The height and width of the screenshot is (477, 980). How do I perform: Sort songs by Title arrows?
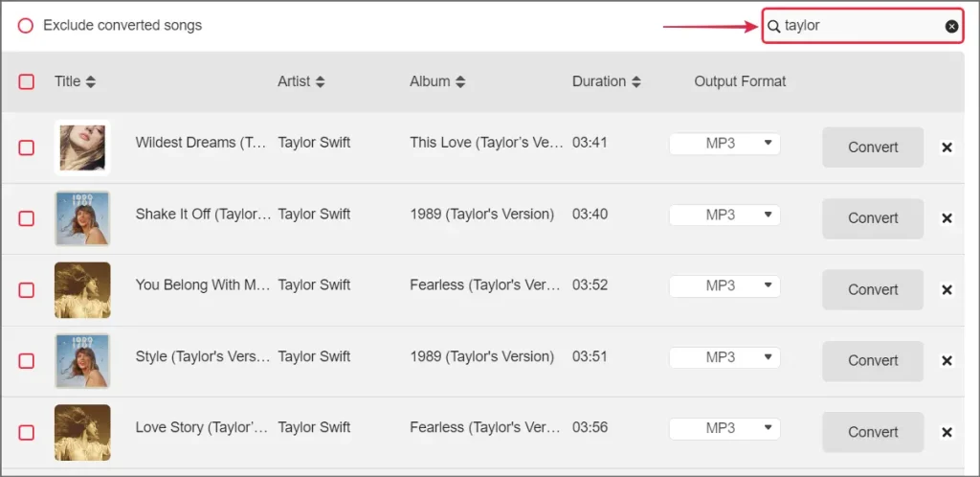91,82
